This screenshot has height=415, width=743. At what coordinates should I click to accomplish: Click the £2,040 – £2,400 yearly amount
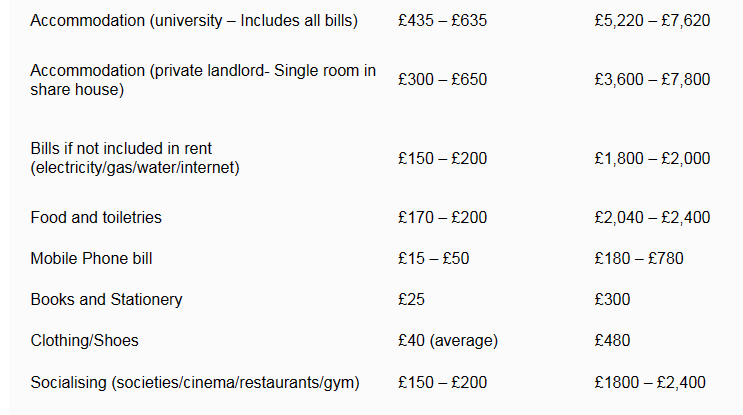tap(651, 217)
